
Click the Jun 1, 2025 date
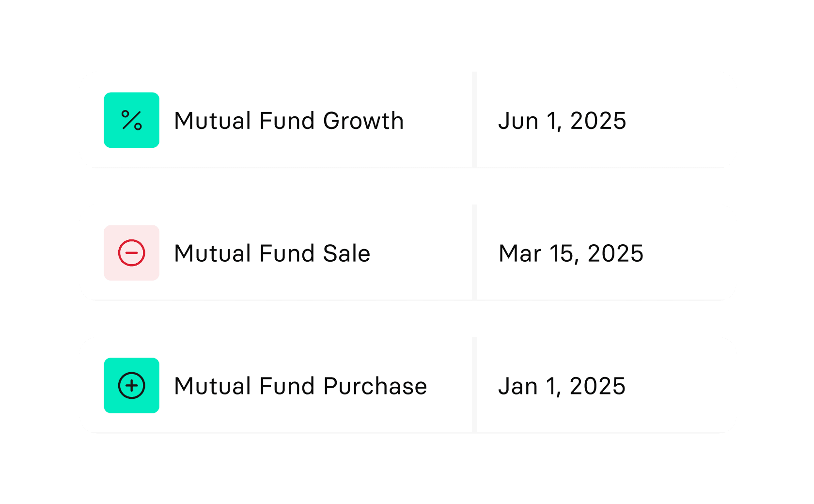point(562,121)
